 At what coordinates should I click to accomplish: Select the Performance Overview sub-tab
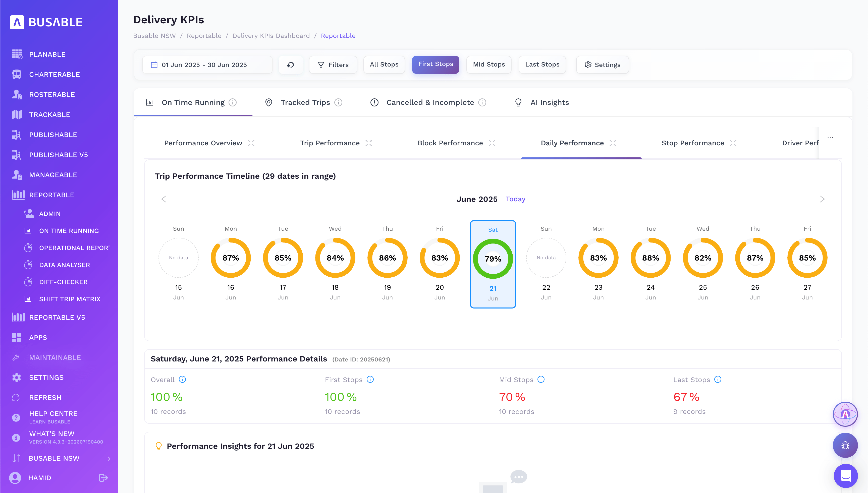pyautogui.click(x=203, y=143)
